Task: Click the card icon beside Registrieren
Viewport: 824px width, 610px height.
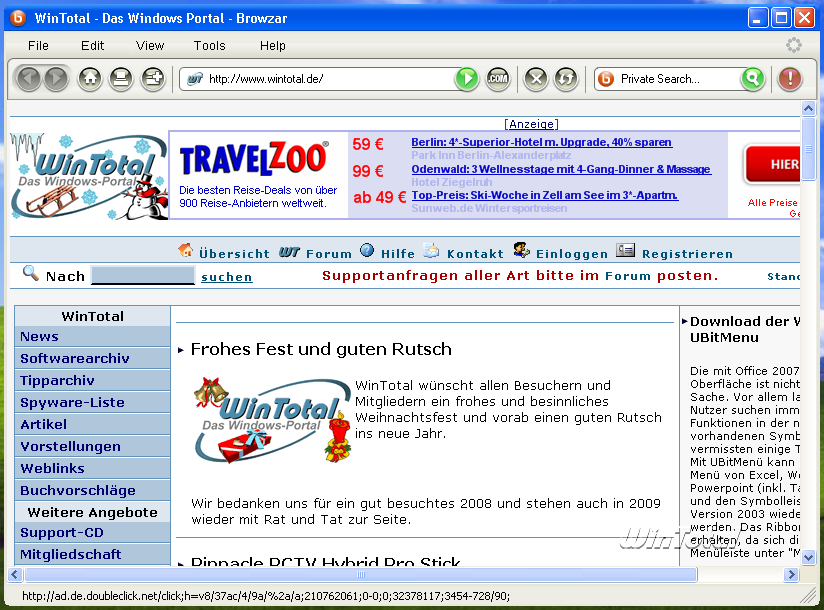Action: pyautogui.click(x=625, y=250)
